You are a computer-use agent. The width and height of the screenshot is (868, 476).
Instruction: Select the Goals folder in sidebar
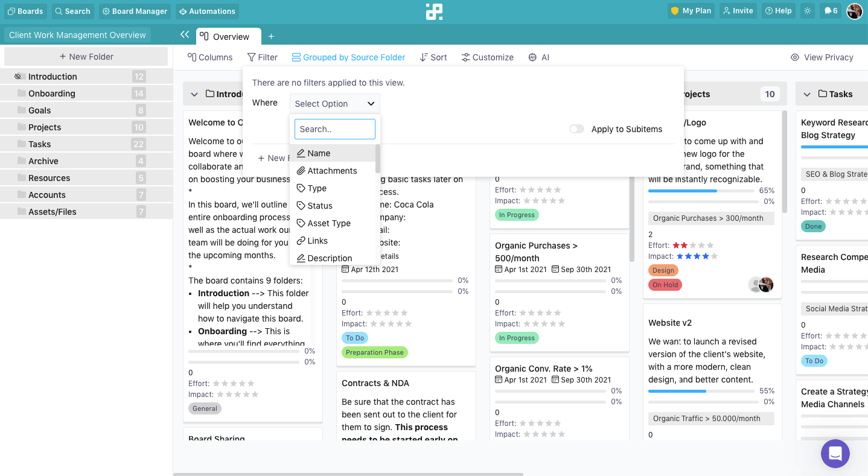pos(86,110)
